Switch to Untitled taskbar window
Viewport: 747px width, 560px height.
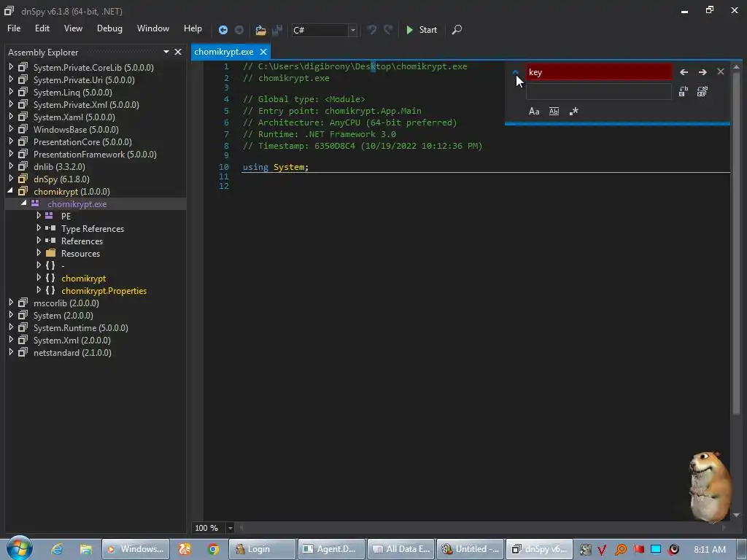[x=470, y=549]
